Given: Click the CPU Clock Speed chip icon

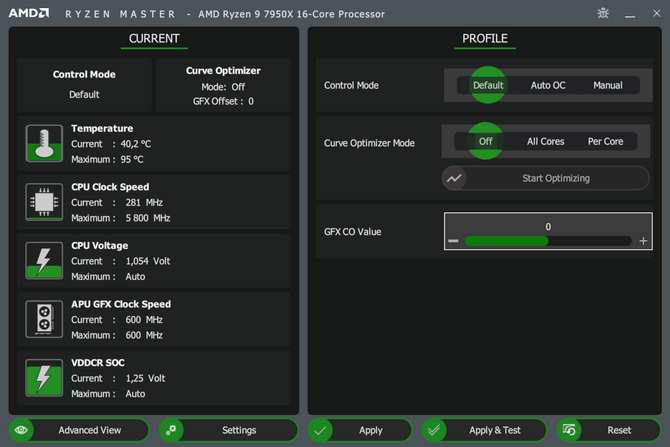Looking at the screenshot, I should coord(44,202).
